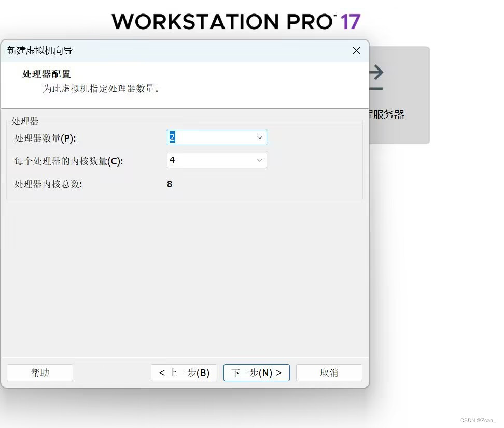Click the 处理器内核总数 label
The image size is (504, 428).
coord(48,184)
